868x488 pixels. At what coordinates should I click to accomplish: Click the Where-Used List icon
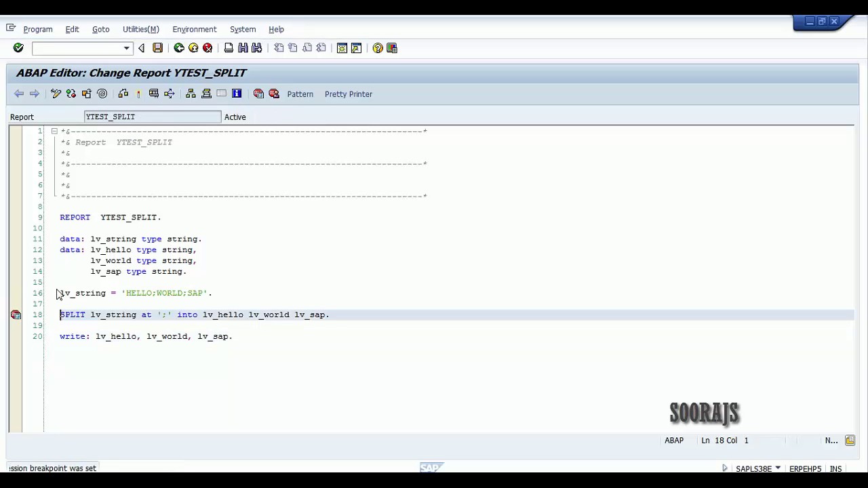pyautogui.click(x=169, y=94)
